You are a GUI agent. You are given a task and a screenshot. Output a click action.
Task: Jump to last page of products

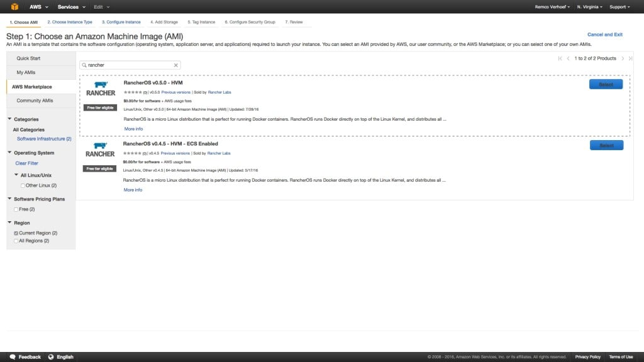[x=630, y=58]
